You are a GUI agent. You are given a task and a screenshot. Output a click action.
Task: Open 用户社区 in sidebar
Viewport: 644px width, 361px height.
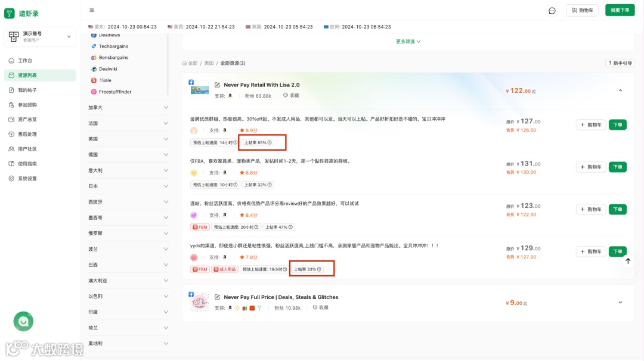coord(40,149)
